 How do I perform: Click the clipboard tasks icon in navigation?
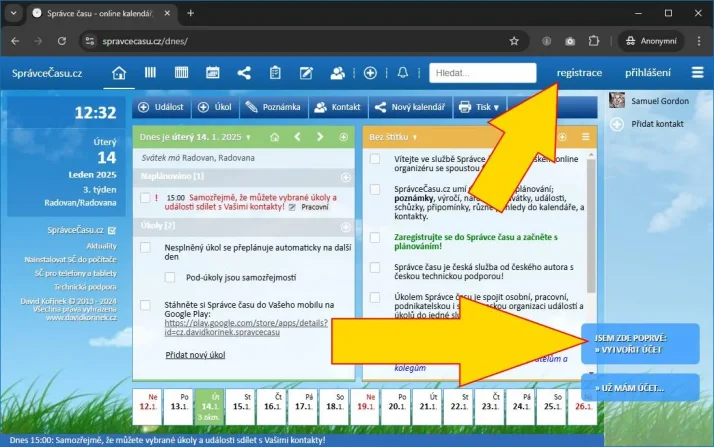(274, 73)
